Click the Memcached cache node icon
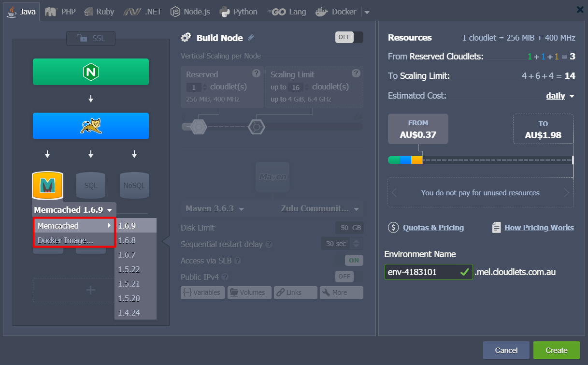The width and height of the screenshot is (588, 365). tap(47, 185)
